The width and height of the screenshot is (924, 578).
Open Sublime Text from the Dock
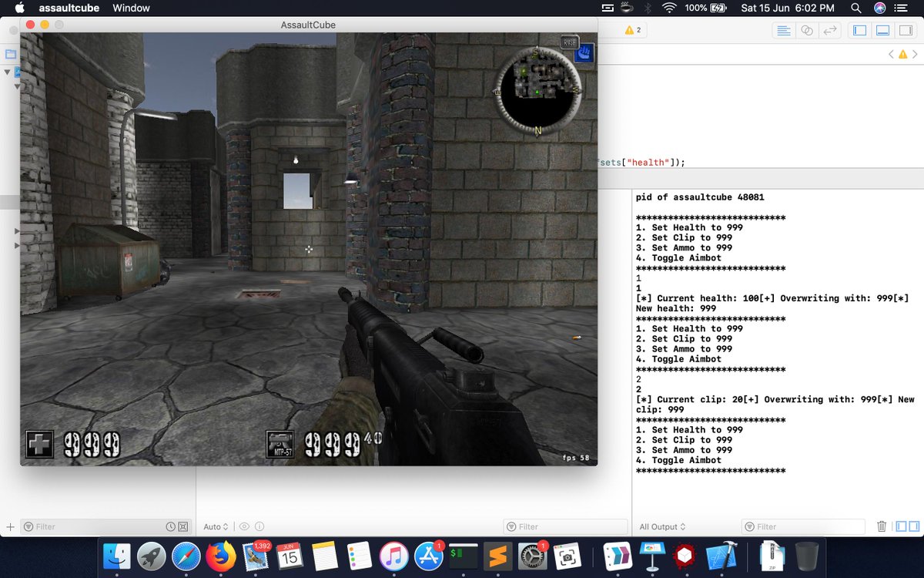(x=498, y=556)
